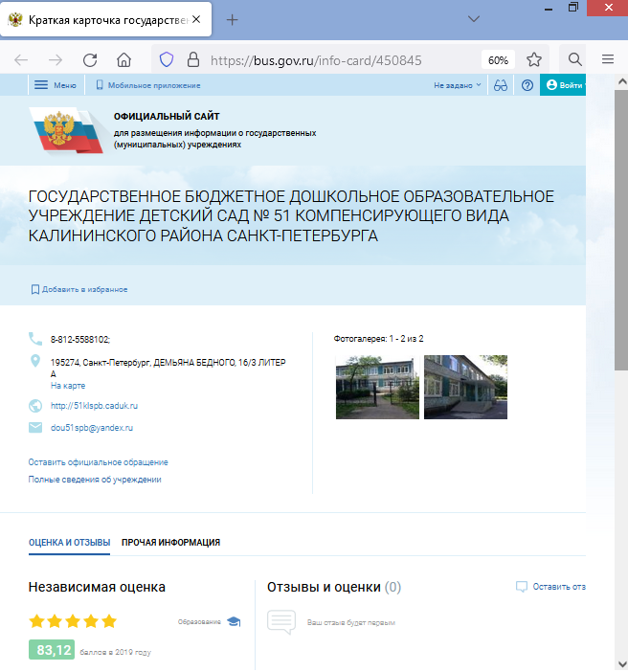Open a new tab with plus button
628x672 pixels.
pos(232,20)
